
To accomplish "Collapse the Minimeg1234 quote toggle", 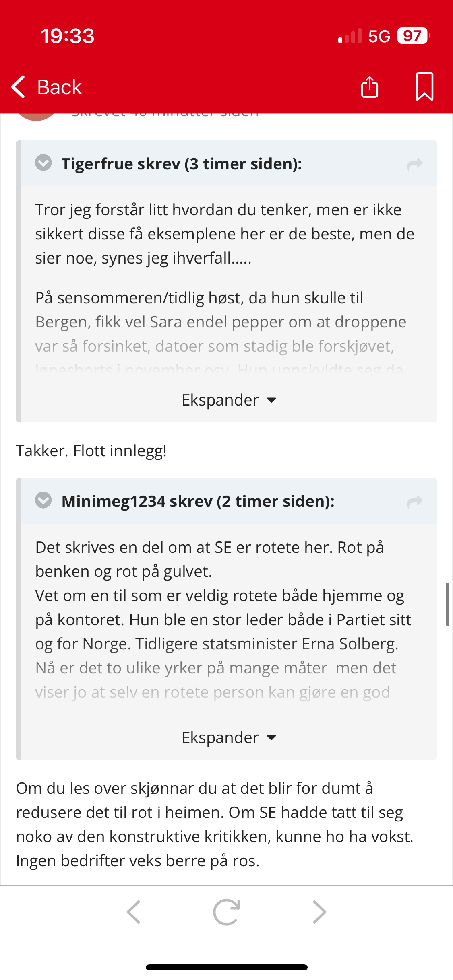I will tap(43, 500).
